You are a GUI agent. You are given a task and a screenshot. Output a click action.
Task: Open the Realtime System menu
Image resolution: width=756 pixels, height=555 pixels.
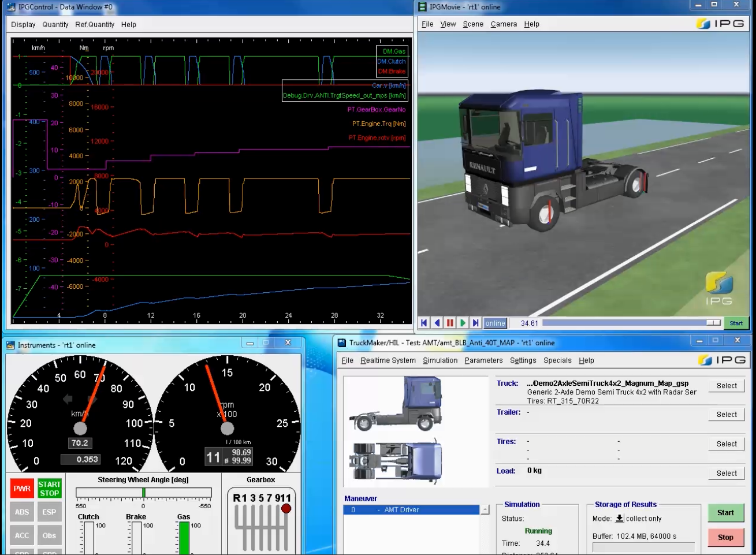coord(388,360)
